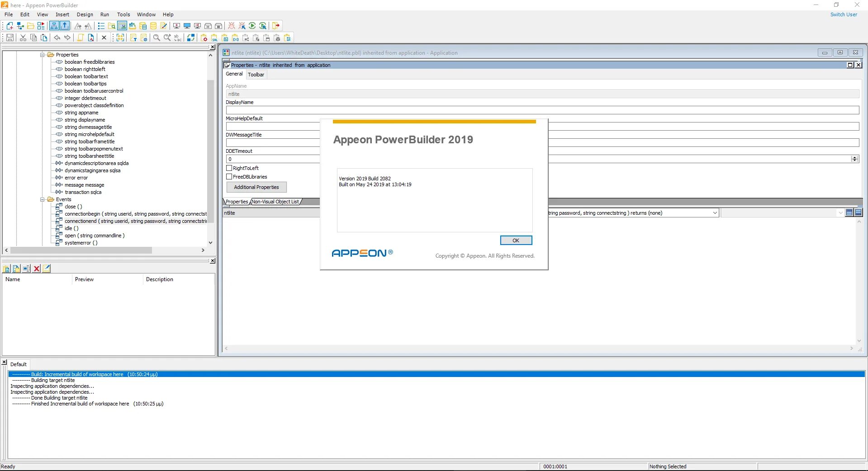
Task: Select 'transaction sqlca' tree row
Action: click(83, 192)
